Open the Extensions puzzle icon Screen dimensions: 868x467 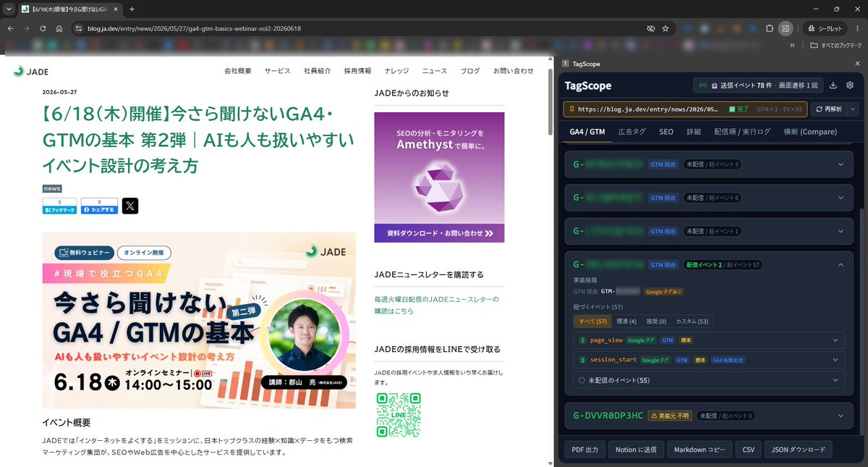[x=770, y=28]
